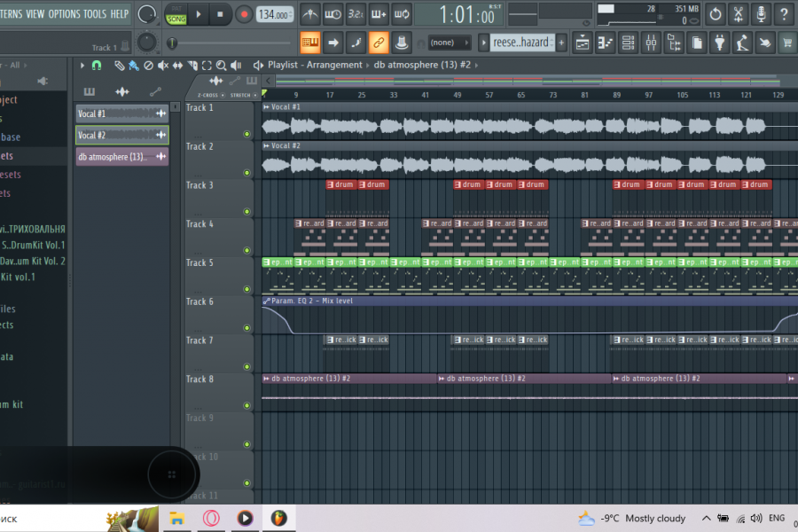The width and height of the screenshot is (798, 532).
Task: Select the playlist delete tool
Action: click(148, 65)
